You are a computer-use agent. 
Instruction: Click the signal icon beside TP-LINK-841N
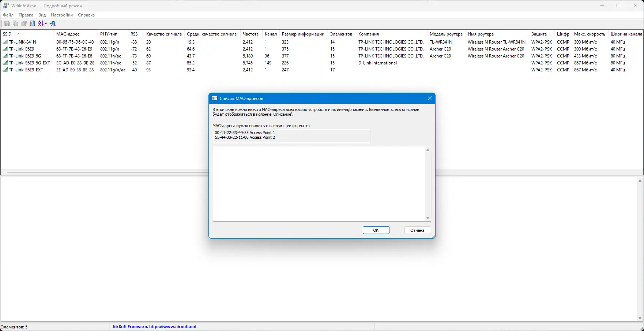point(5,42)
